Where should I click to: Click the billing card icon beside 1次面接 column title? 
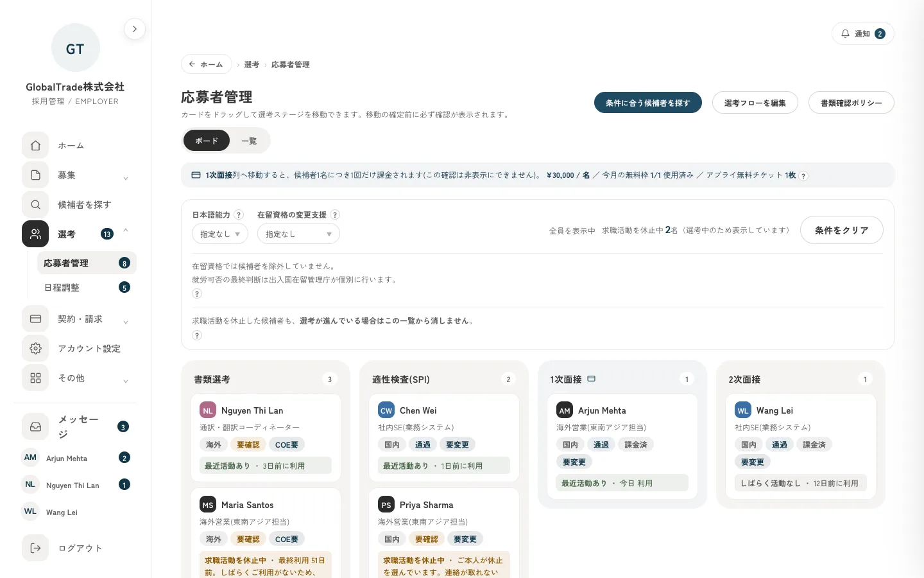592,379
